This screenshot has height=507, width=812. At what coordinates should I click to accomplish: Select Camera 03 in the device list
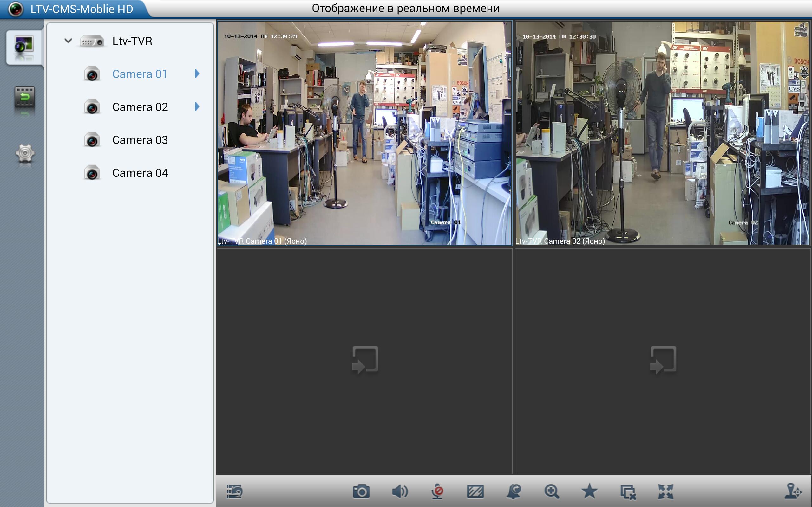coord(140,140)
